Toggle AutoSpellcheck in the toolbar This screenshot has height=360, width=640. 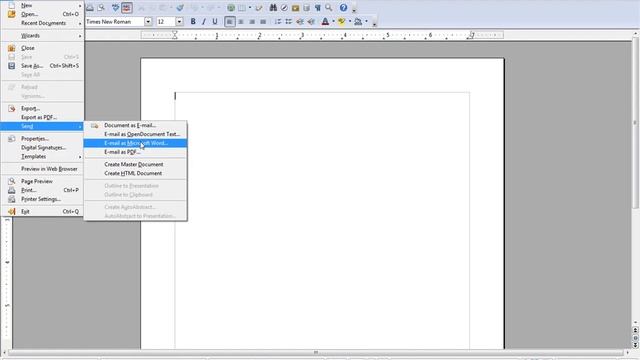(x=127, y=8)
